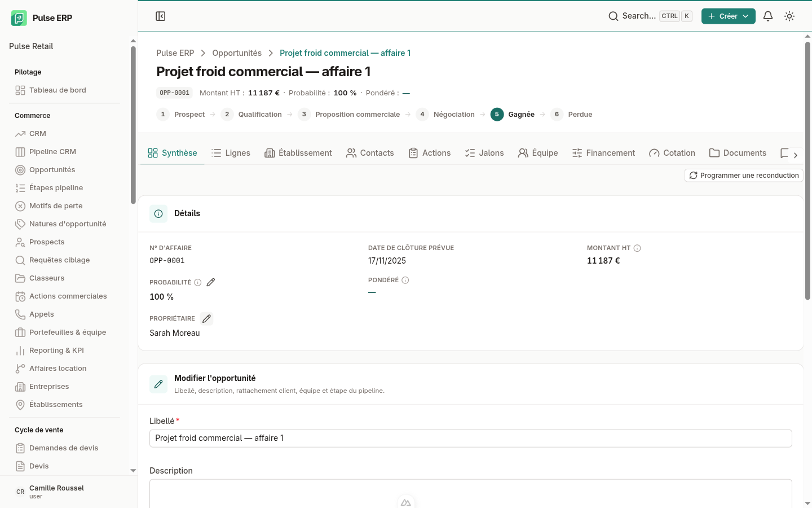Switch to the Jalons tab
The height and width of the screenshot is (508, 812).
(484, 153)
